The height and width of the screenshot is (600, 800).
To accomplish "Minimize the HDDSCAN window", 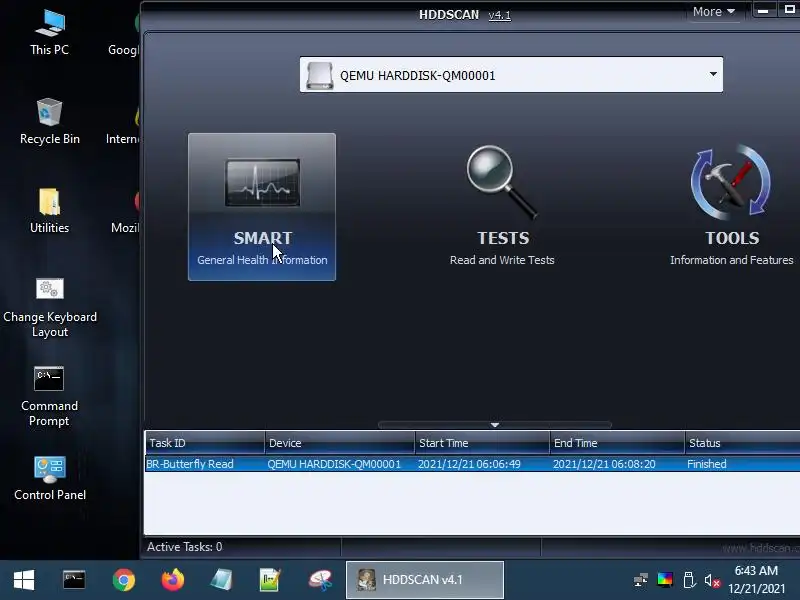I will [763, 11].
